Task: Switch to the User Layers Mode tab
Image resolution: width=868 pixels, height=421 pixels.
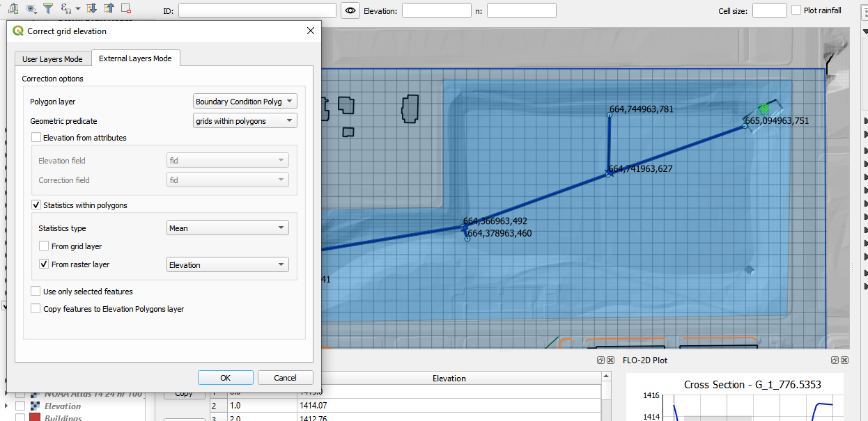Action: pyautogui.click(x=52, y=58)
